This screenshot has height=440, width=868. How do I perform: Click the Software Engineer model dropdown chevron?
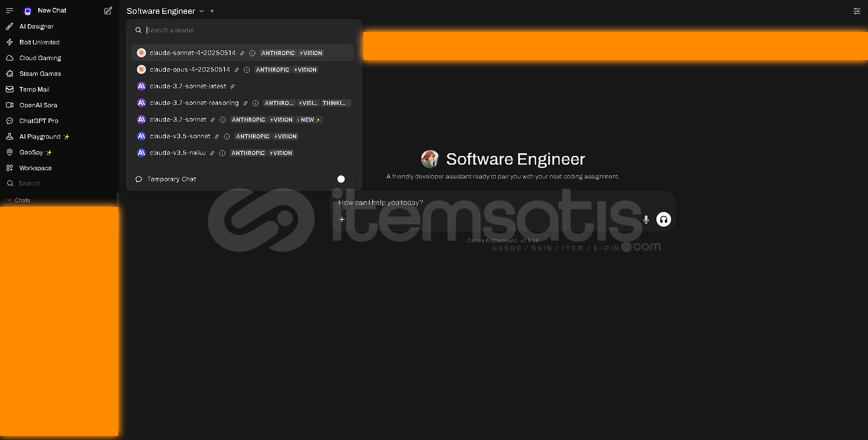point(202,11)
